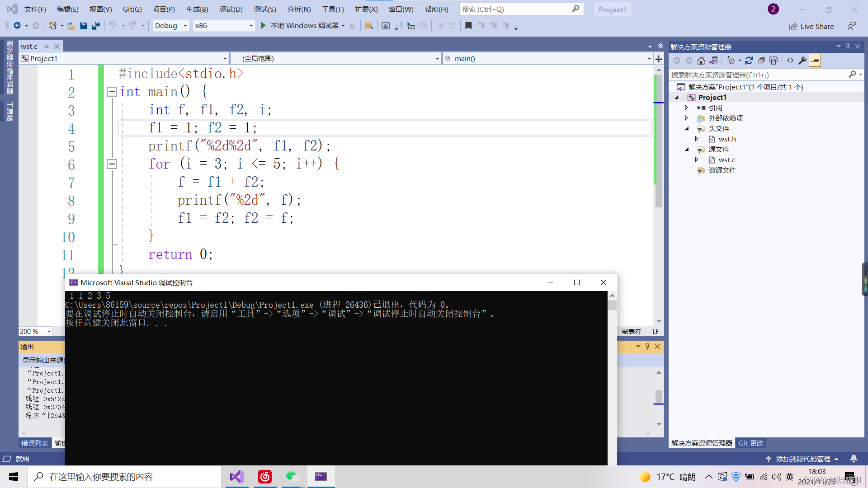
Task: Open properties wrench icon in Solution Explorer
Action: [802, 61]
